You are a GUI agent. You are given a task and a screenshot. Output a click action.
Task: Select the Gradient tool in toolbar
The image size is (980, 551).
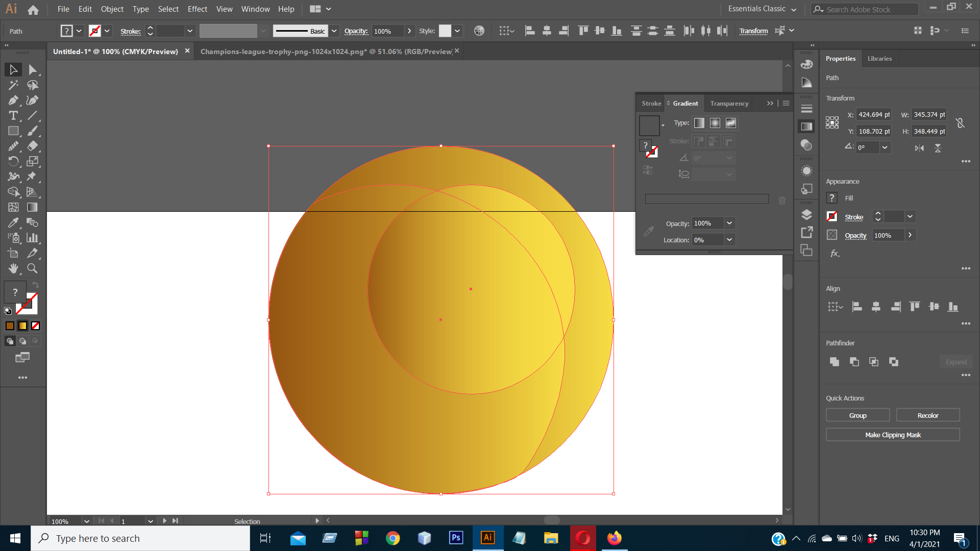click(33, 207)
